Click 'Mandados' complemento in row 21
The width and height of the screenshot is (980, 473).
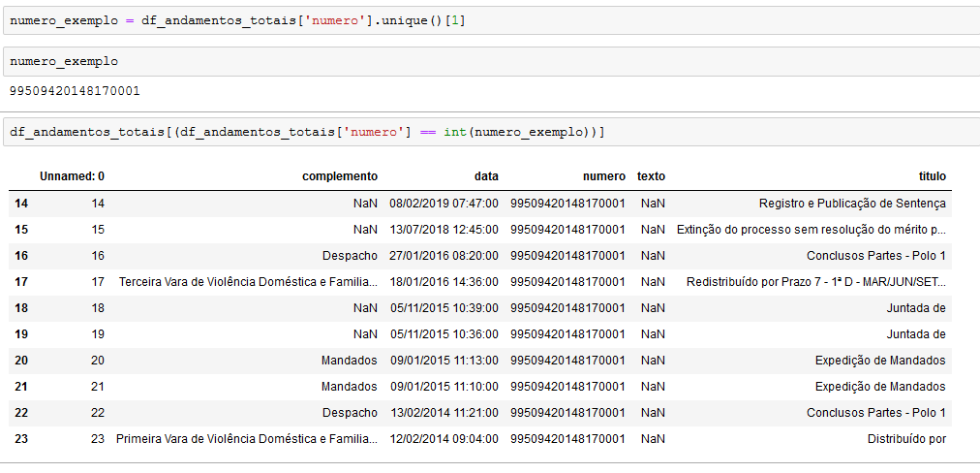tap(350, 387)
